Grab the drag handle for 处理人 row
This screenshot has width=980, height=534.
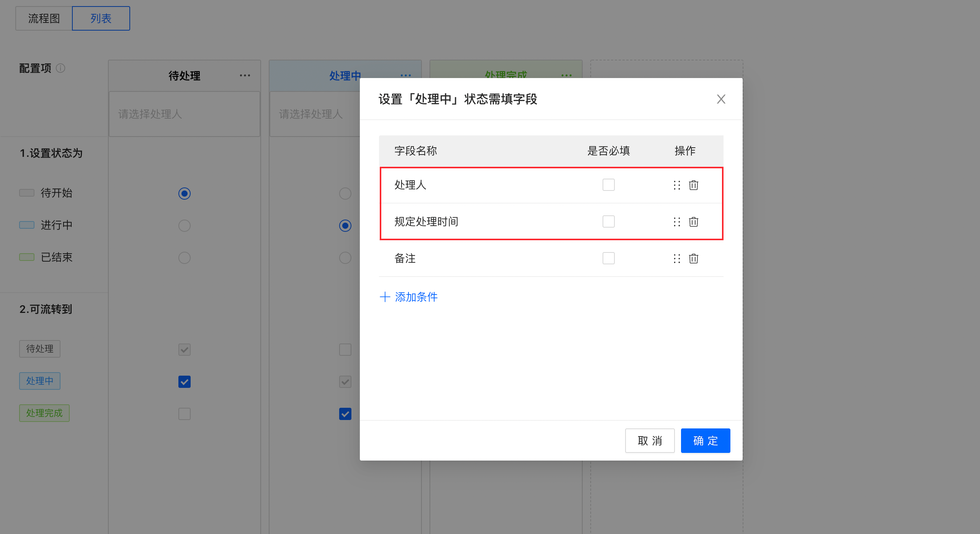pyautogui.click(x=677, y=185)
